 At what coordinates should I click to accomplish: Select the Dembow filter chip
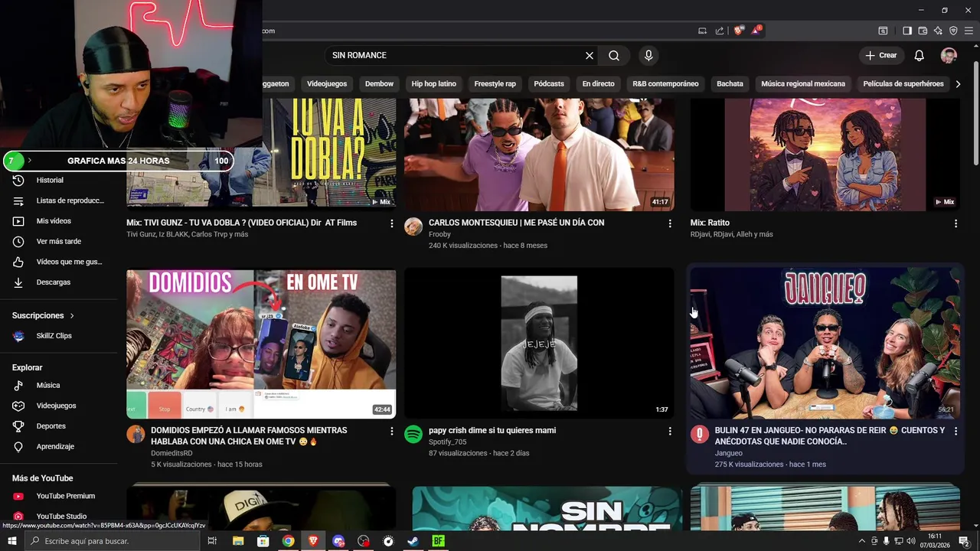[x=379, y=83]
